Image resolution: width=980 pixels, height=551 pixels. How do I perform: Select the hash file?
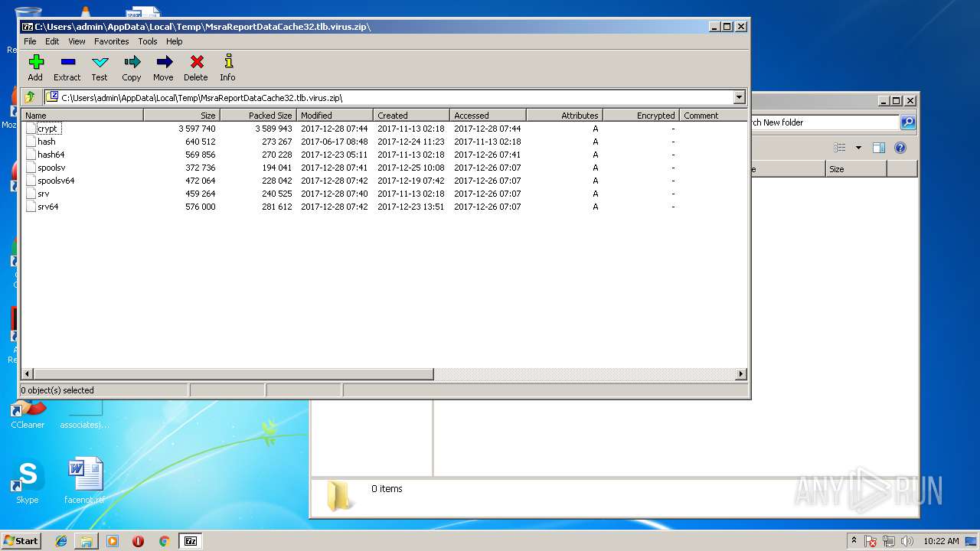click(46, 142)
